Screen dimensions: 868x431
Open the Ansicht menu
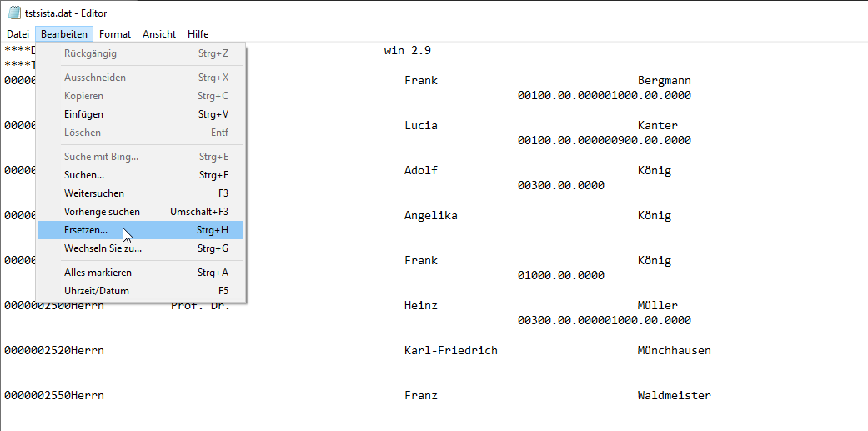(158, 34)
